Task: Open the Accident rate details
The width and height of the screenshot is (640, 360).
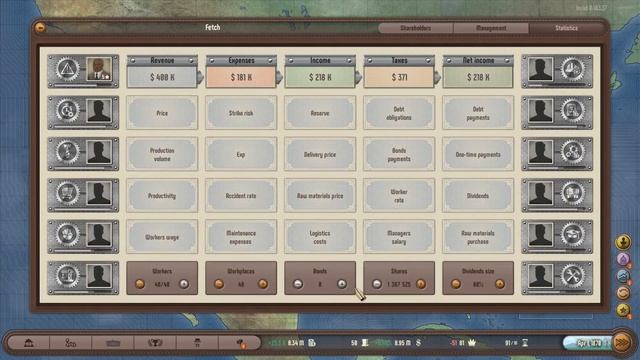Action: tap(241, 196)
